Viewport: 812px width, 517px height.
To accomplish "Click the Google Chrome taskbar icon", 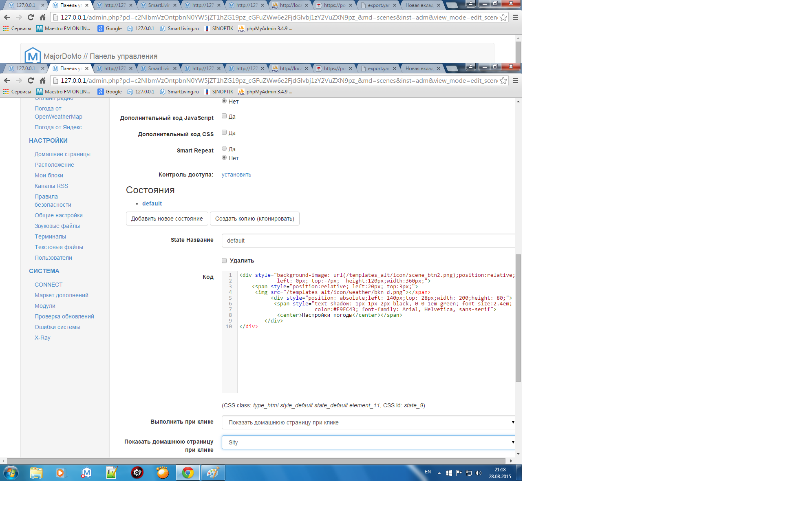I will (x=188, y=473).
